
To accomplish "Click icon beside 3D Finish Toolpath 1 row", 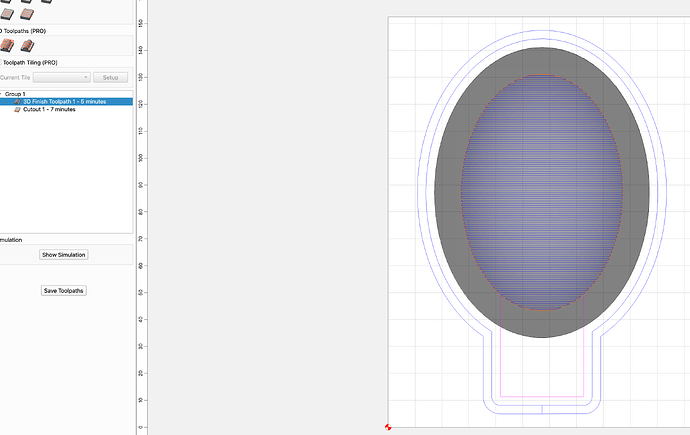I will click(x=18, y=102).
